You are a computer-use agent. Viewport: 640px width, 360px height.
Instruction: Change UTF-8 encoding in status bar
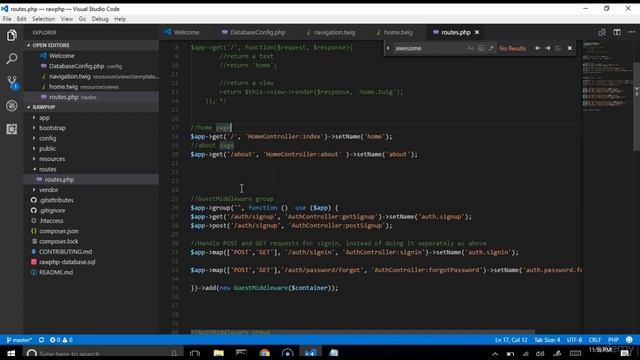point(574,340)
